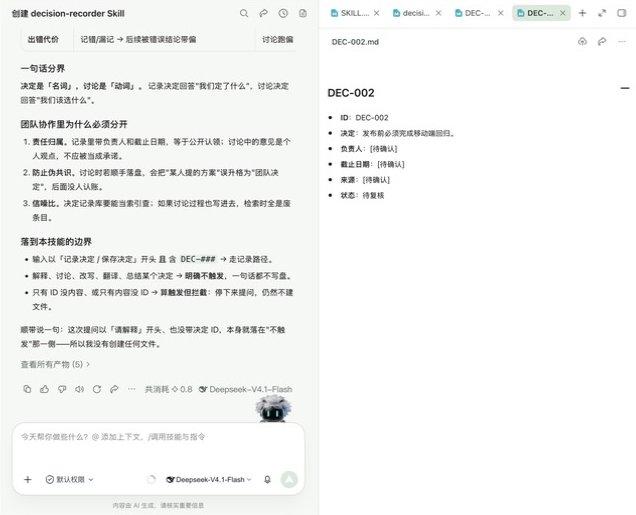The image size is (636, 515).
Task: Click the 讨论跑偏 table cell
Action: click(277, 40)
